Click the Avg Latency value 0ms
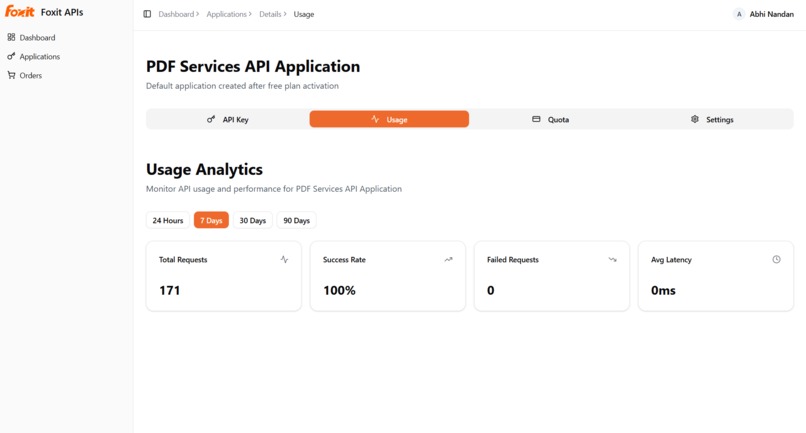Screen dimensions: 806x433 (663, 291)
